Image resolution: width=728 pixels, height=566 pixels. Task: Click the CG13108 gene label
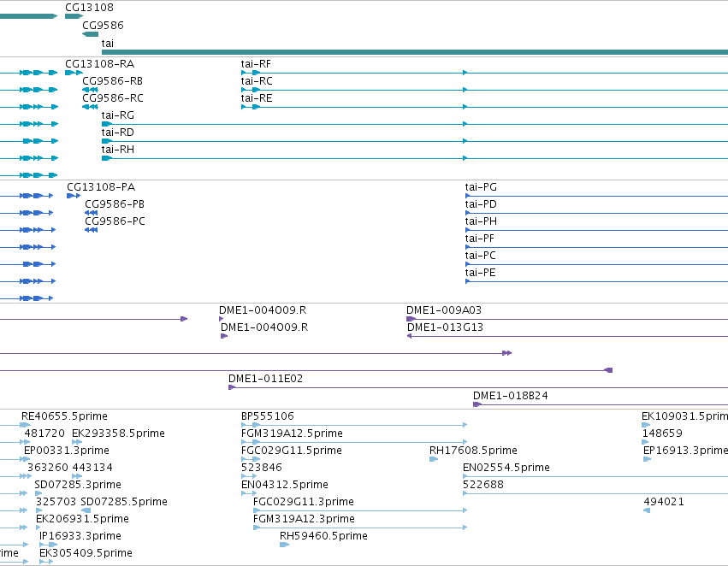pos(89,8)
